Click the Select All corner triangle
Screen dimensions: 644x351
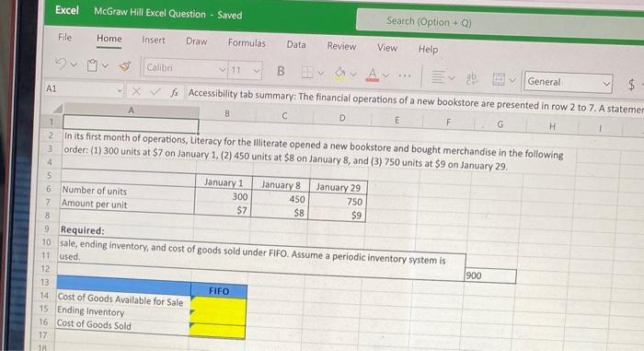click(x=57, y=109)
